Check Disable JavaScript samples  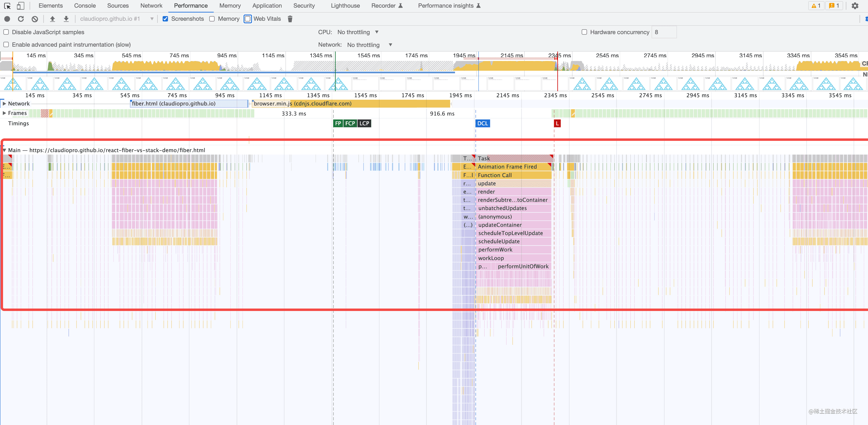(x=6, y=32)
